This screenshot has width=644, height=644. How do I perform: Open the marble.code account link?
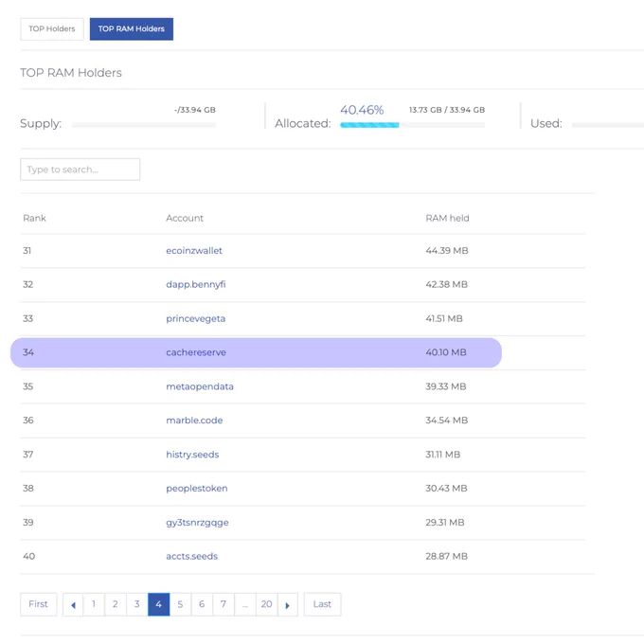click(x=194, y=420)
